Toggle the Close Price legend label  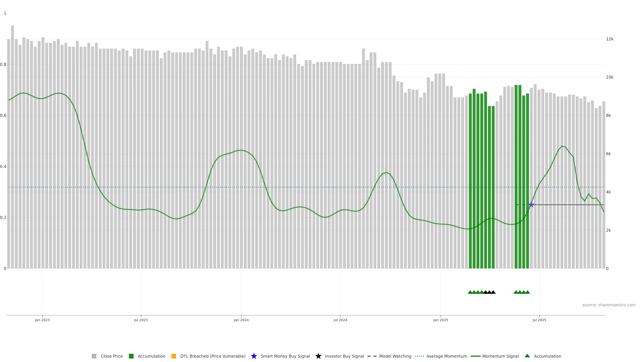112,356
